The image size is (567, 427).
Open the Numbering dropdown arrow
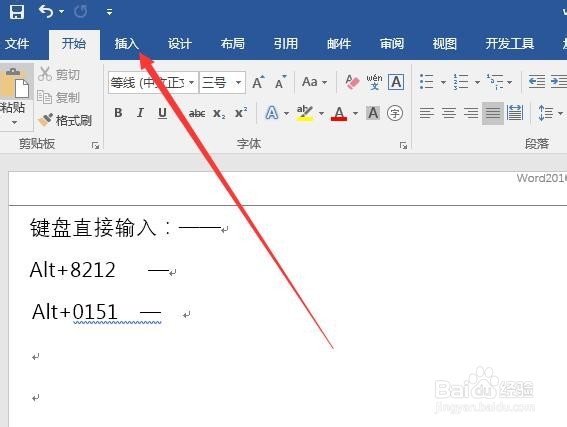point(477,83)
